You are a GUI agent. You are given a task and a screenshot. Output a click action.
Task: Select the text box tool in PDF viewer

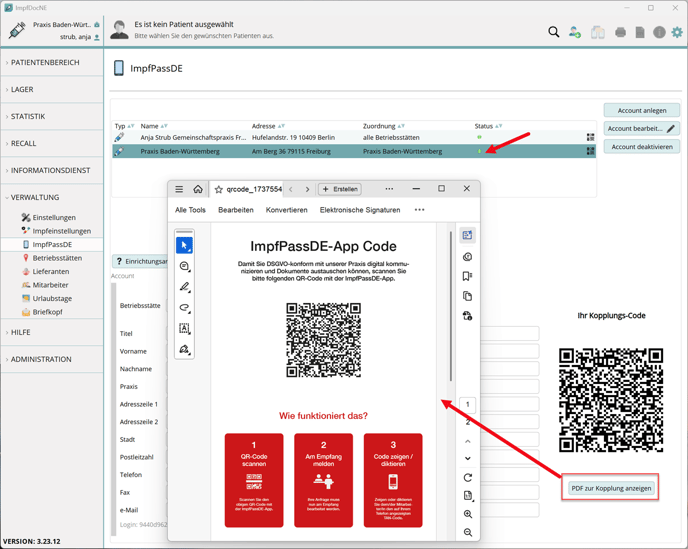(184, 328)
